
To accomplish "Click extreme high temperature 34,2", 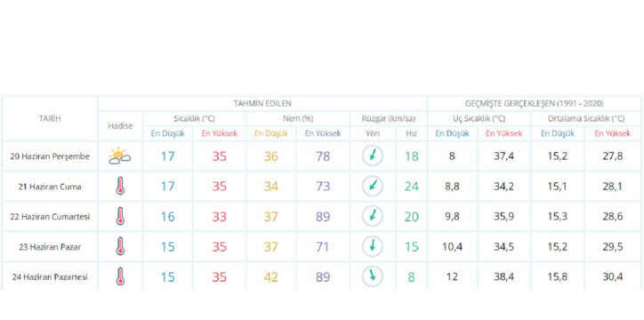I will (504, 187).
